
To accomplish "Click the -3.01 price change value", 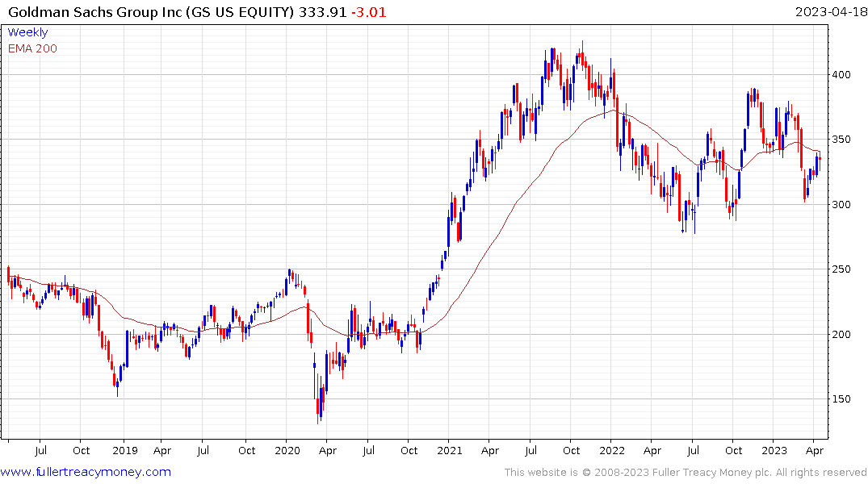I will pos(369,11).
